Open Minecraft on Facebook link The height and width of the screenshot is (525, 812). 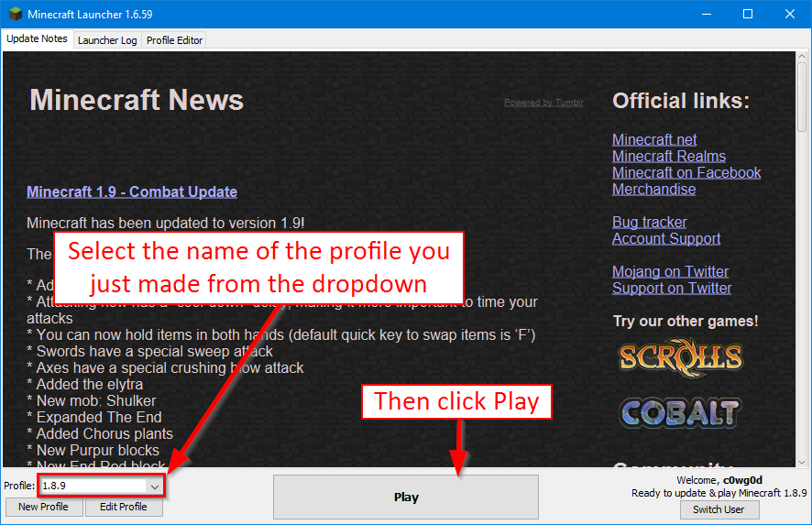(x=686, y=173)
